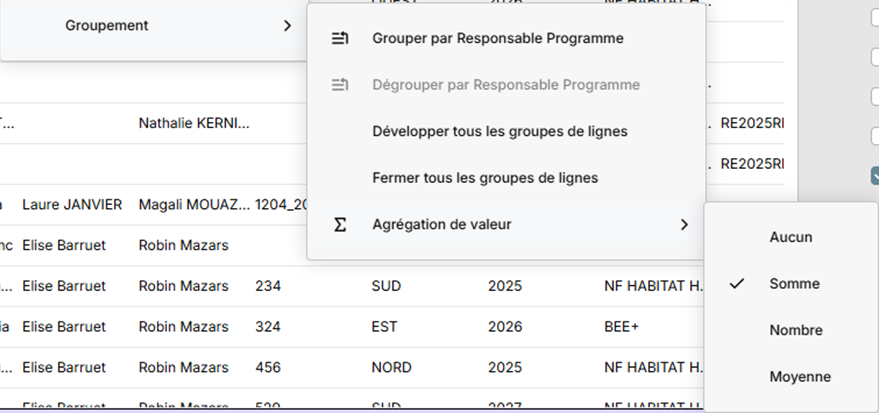
Task: Select the Aucun aggregation option
Action: click(x=790, y=237)
